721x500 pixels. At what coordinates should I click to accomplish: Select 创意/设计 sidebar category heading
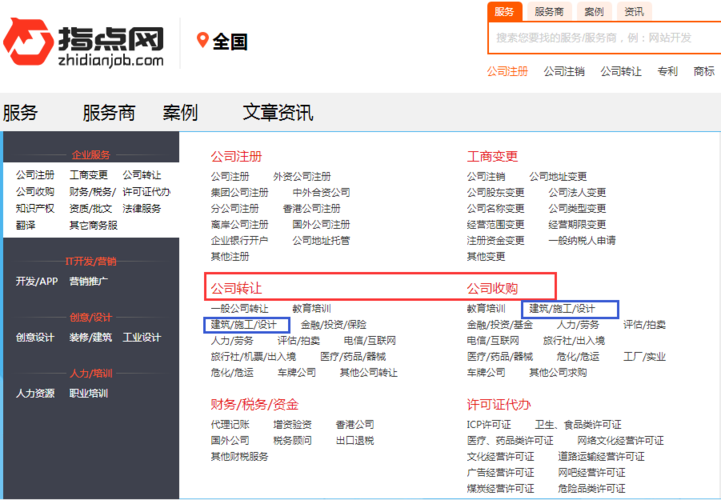91,317
